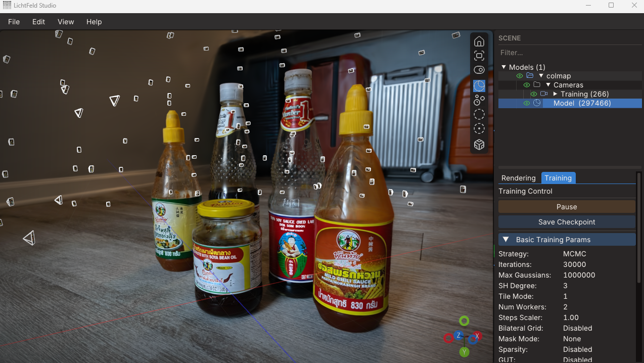Expand the Training (266) cameras node
The height and width of the screenshot is (363, 644).
[555, 94]
